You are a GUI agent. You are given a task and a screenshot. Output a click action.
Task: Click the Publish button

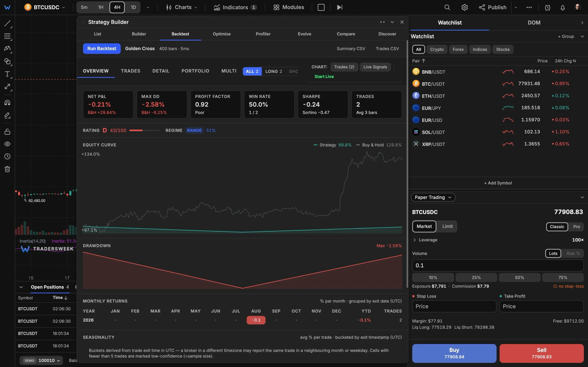pos(492,7)
